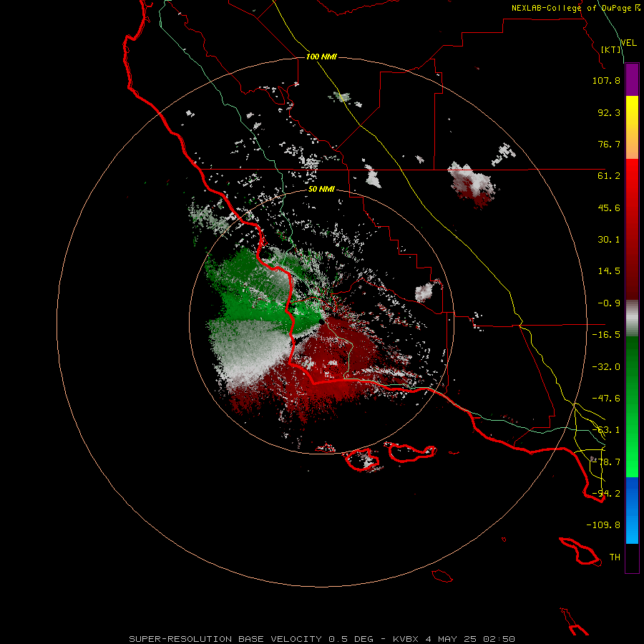The image size is (644, 644).
Task: Select the 14.5 velocity scale value
Action: click(609, 271)
